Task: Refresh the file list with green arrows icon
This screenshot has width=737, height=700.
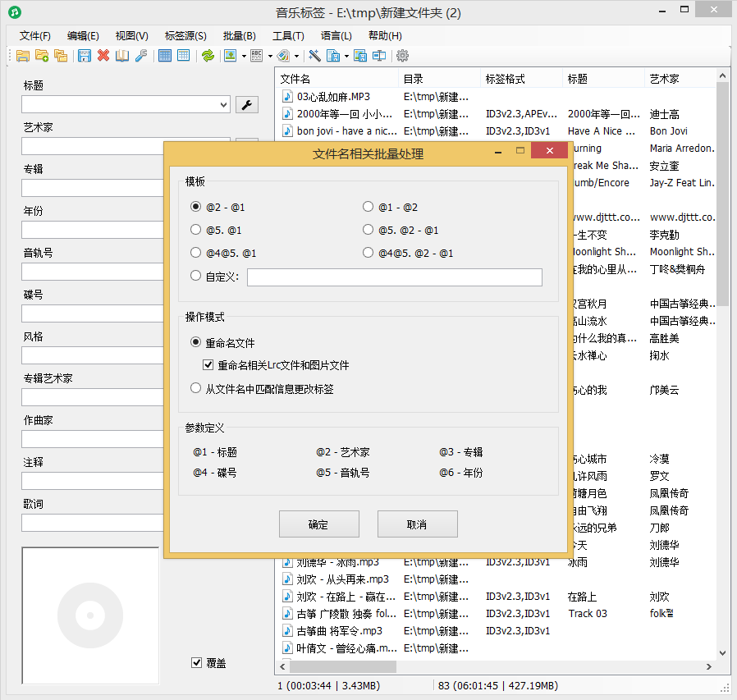Action: (209, 55)
